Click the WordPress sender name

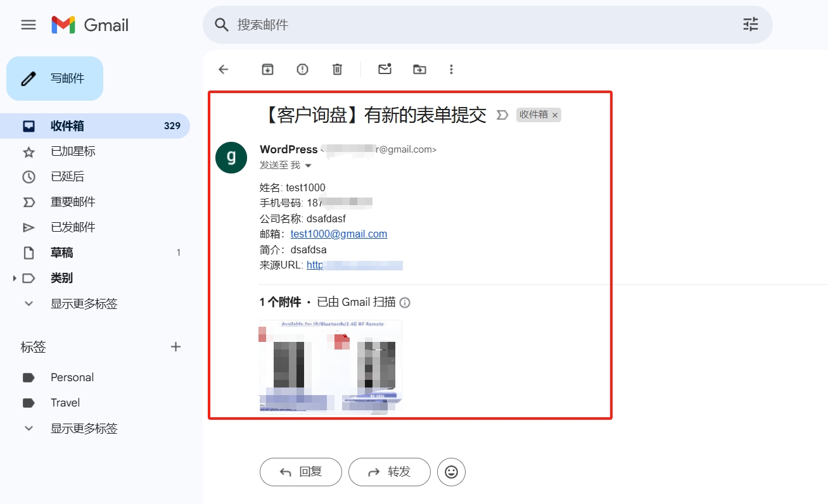click(x=288, y=149)
